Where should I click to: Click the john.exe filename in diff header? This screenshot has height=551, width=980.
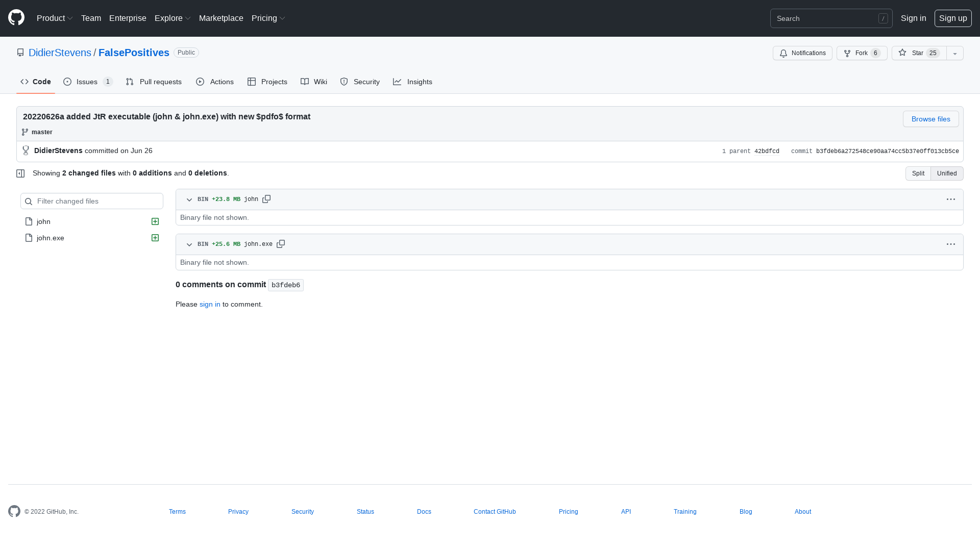258,244
